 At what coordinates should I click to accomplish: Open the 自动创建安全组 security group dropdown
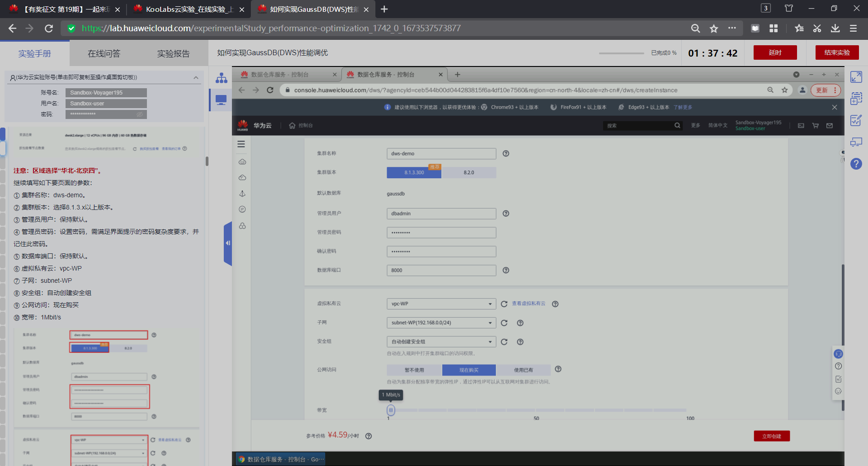tap(441, 342)
